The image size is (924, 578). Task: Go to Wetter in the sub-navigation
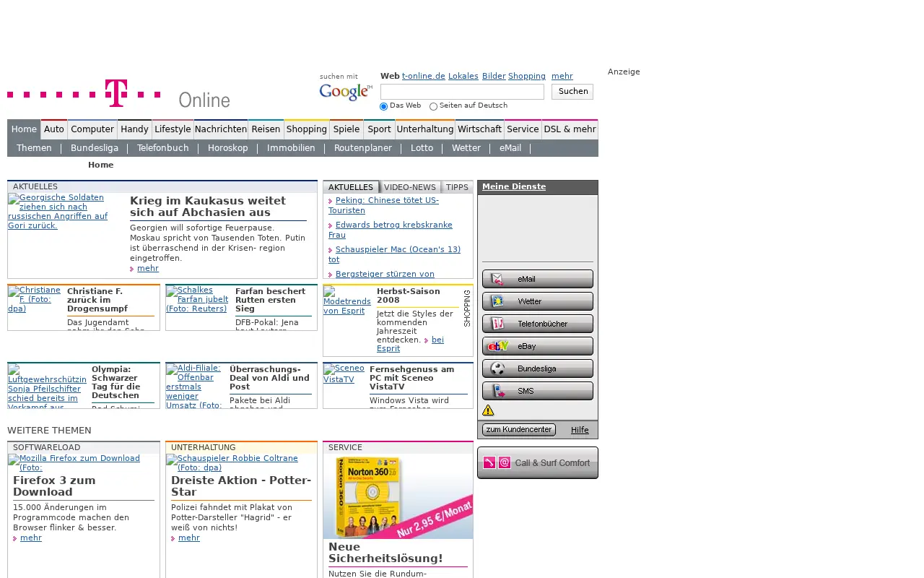point(466,148)
